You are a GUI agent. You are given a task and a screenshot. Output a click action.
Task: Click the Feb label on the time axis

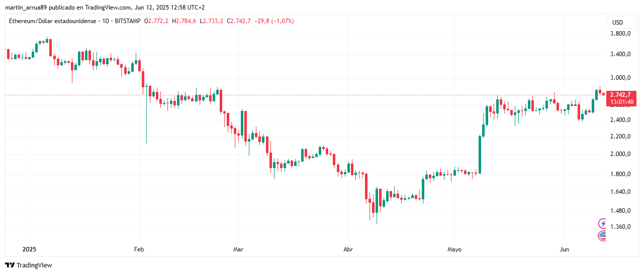tap(139, 249)
